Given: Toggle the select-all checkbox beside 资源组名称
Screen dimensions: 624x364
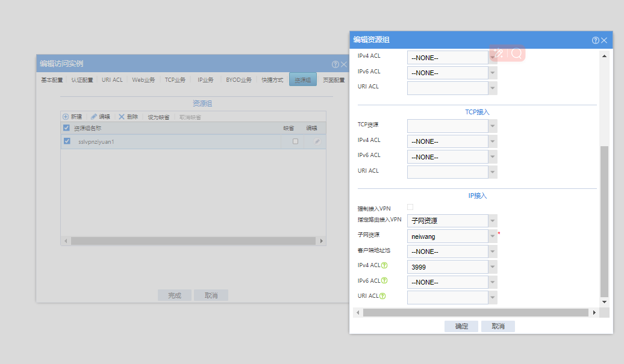Looking at the screenshot, I should tap(66, 128).
